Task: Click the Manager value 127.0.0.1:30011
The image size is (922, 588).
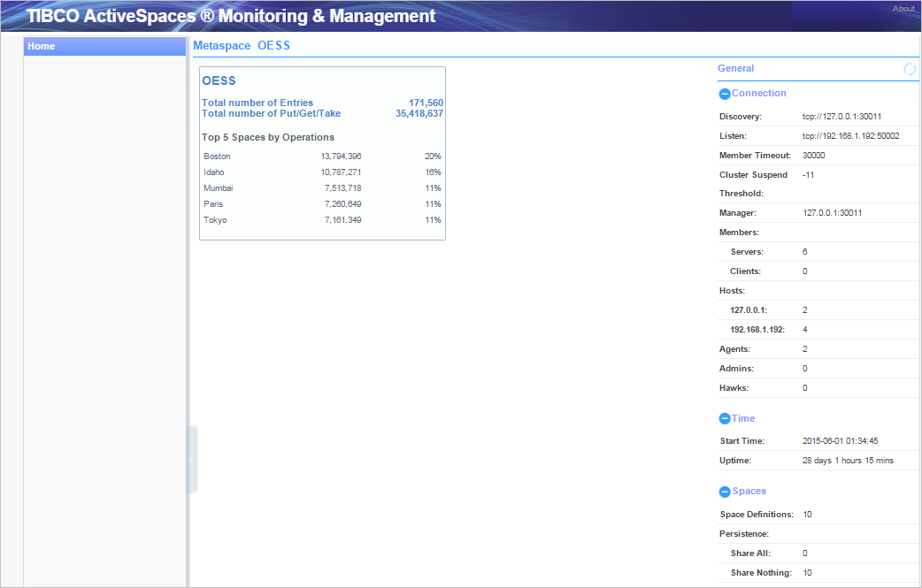Action: (833, 213)
